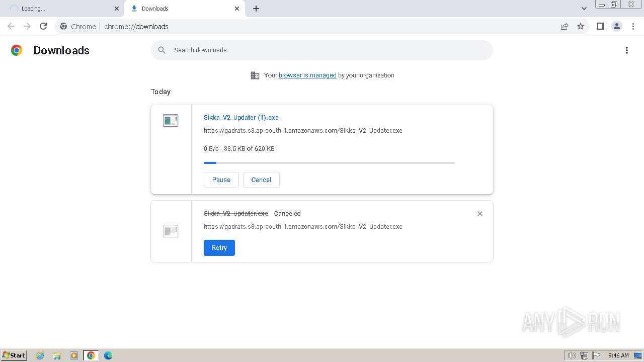Go forward using the browser forward arrow
This screenshot has width=644, height=362.
[x=27, y=26]
